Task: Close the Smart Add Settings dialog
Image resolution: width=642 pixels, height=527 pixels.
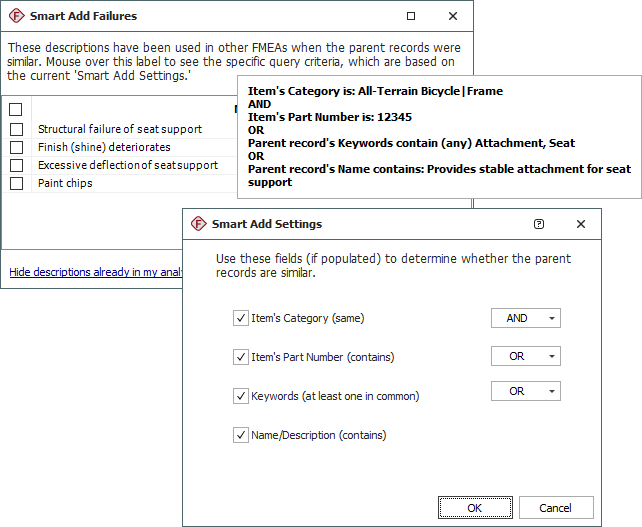Action: (x=581, y=224)
